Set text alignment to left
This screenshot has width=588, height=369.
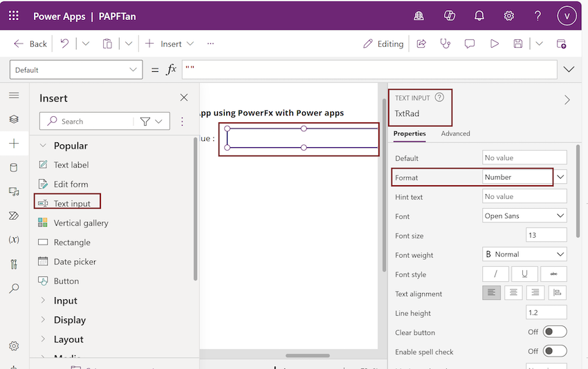[x=491, y=292]
